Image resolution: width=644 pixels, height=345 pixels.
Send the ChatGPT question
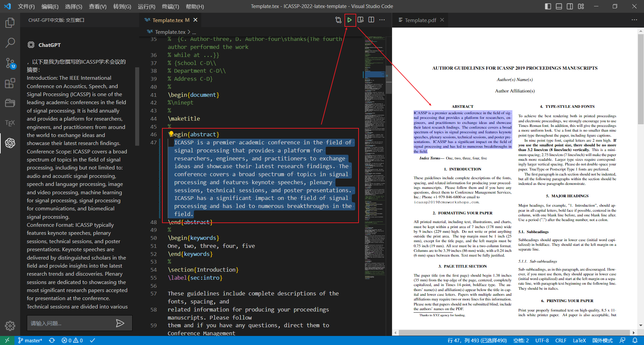pos(120,323)
